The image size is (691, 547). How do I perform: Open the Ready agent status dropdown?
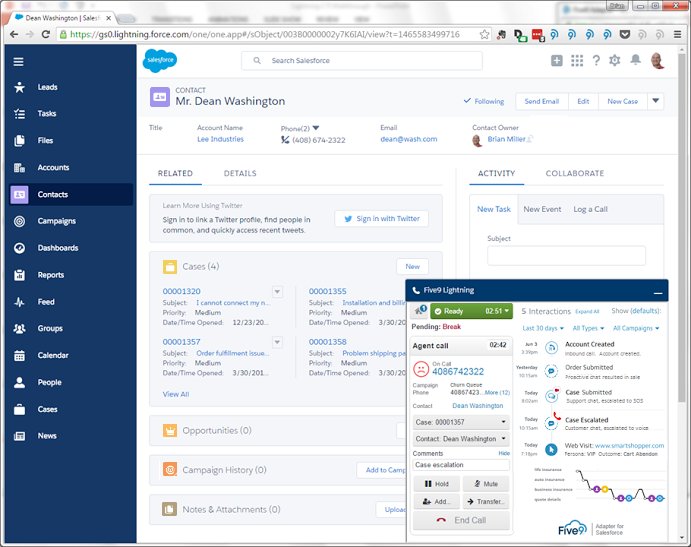[x=471, y=311]
